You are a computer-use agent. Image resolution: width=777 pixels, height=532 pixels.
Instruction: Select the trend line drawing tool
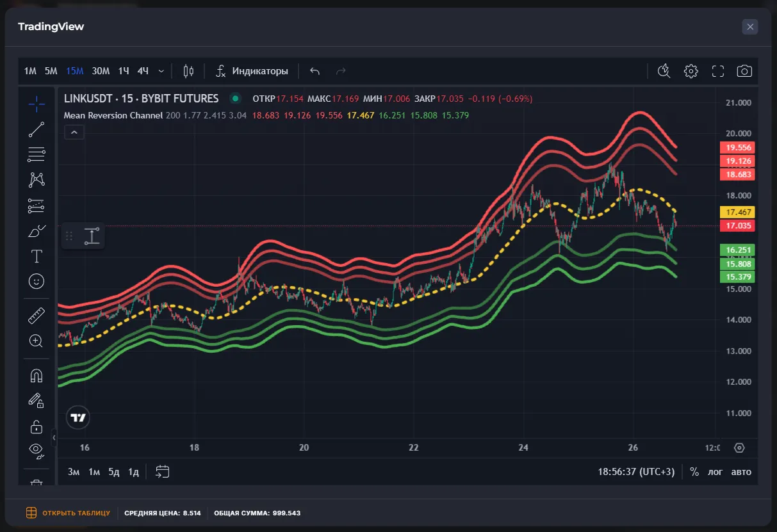pyautogui.click(x=37, y=129)
